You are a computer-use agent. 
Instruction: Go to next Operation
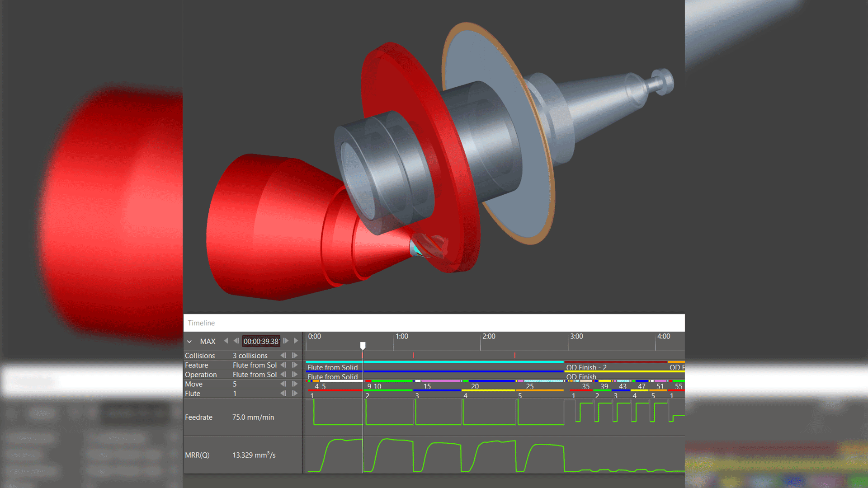295,375
